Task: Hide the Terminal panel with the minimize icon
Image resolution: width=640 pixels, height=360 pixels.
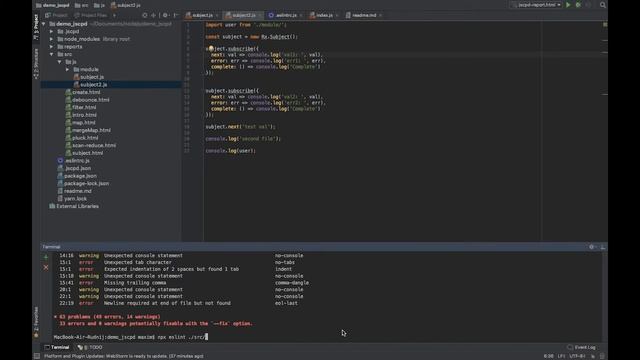Action: pos(602,247)
